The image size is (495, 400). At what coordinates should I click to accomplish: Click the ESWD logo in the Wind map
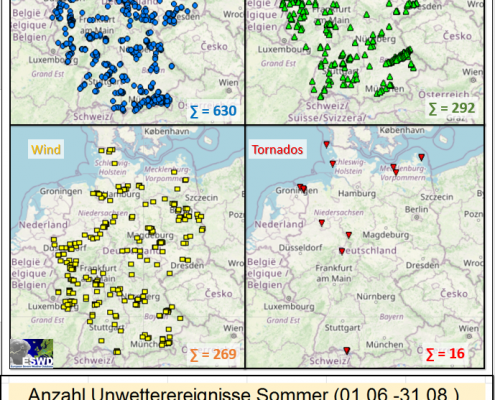tap(32, 353)
